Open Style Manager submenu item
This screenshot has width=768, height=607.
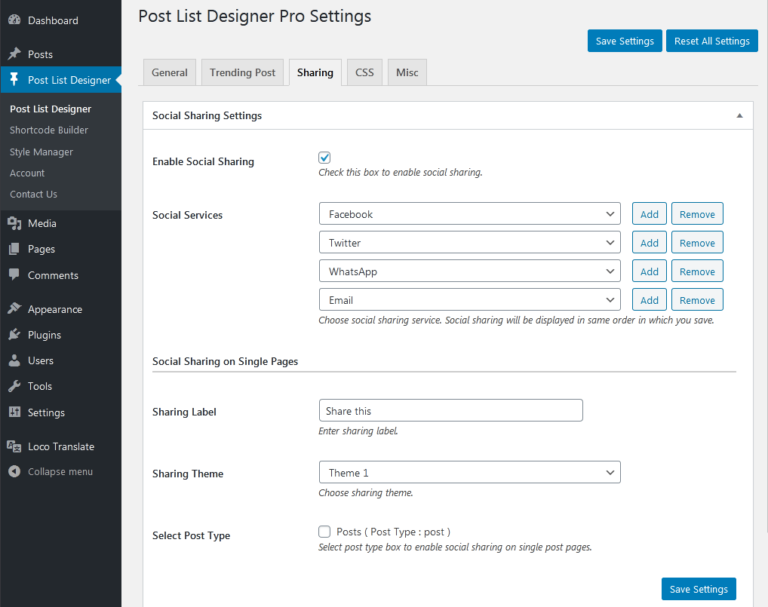41,152
